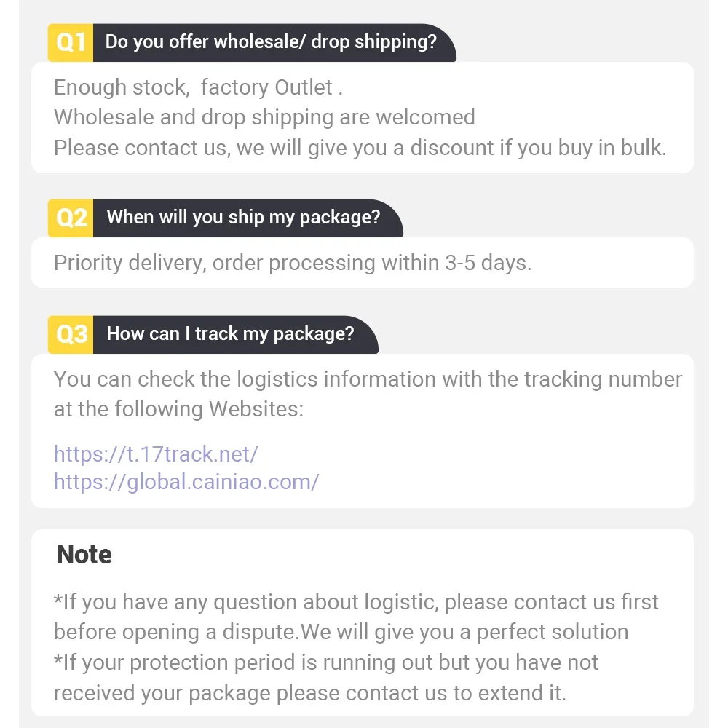Click the 'You can check the logistics information' line

point(368,379)
